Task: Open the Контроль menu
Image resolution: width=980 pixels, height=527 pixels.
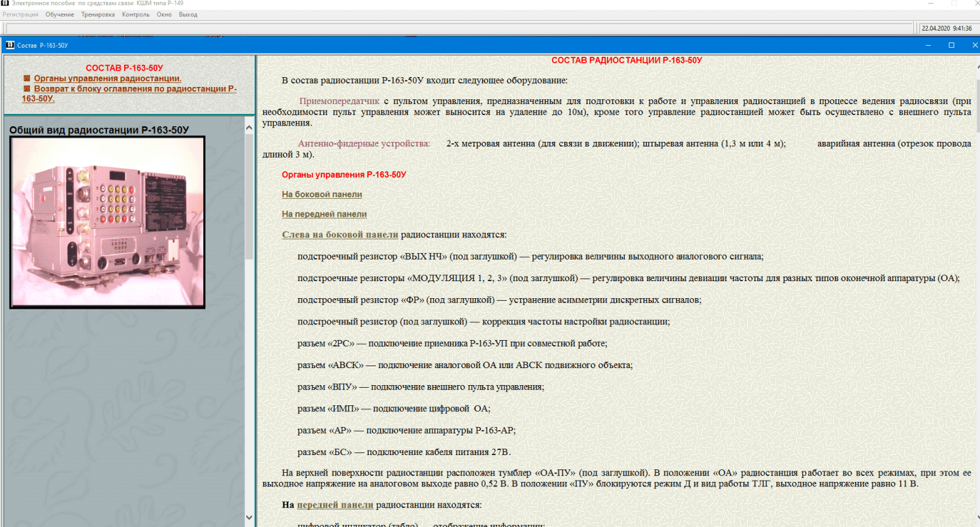Action: pos(136,14)
